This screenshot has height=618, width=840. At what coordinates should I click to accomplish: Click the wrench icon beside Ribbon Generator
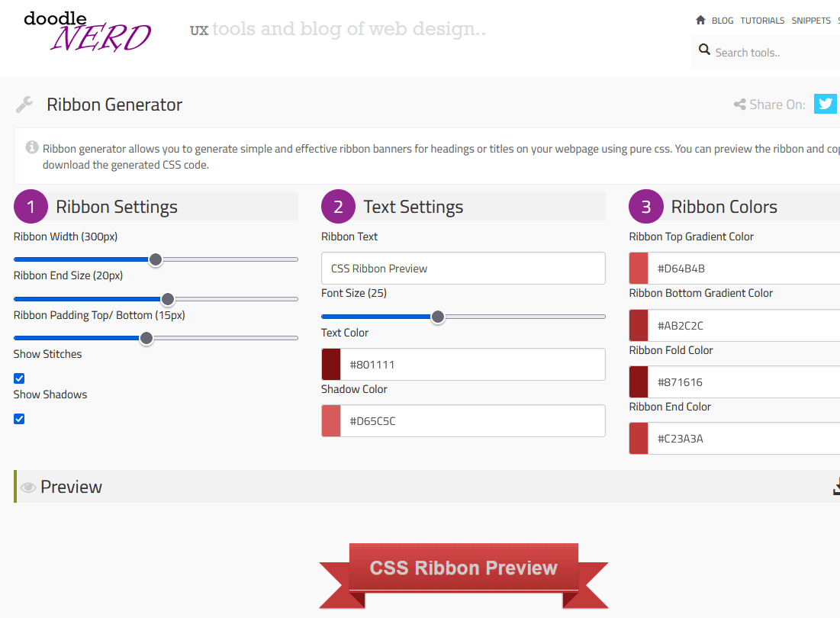coord(24,105)
